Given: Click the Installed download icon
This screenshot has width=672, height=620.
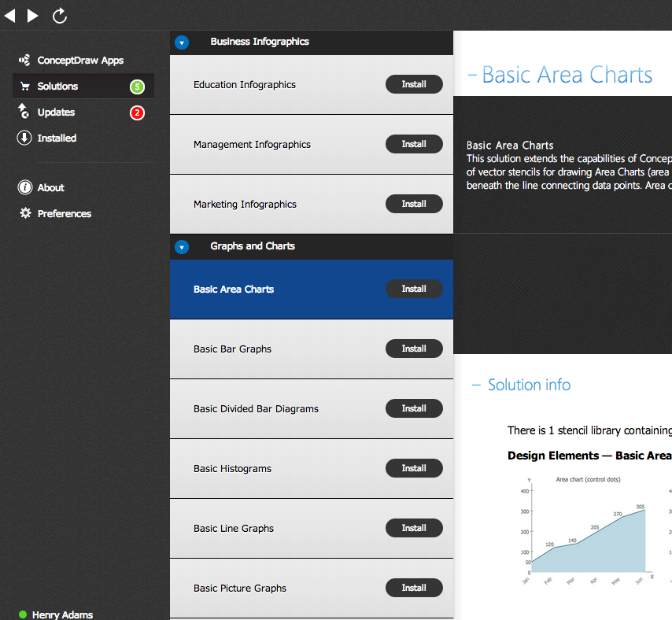Looking at the screenshot, I should (x=24, y=138).
